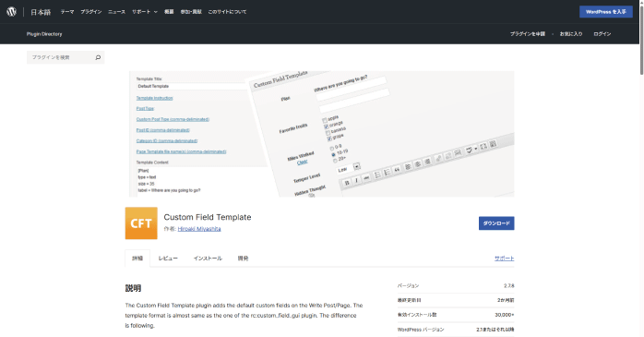Open the ニュース menu item

click(116, 12)
